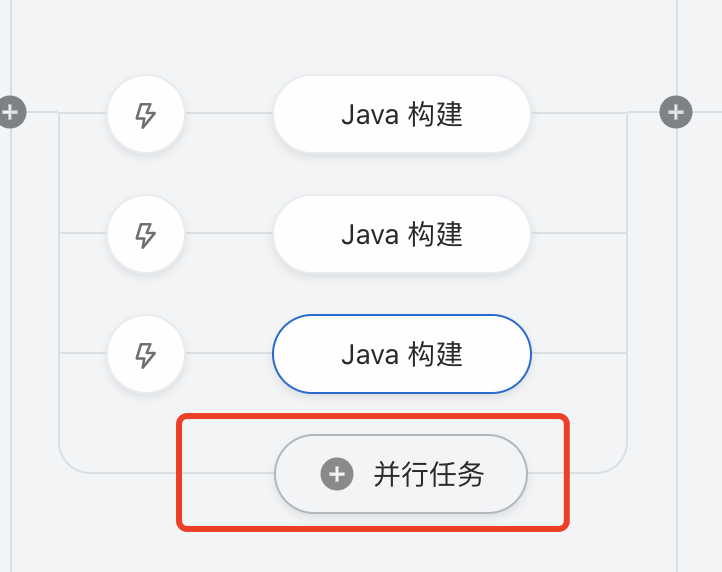Screen dimensions: 722x572
Task: Insert a stage before the parallel group
Action: click(10, 112)
